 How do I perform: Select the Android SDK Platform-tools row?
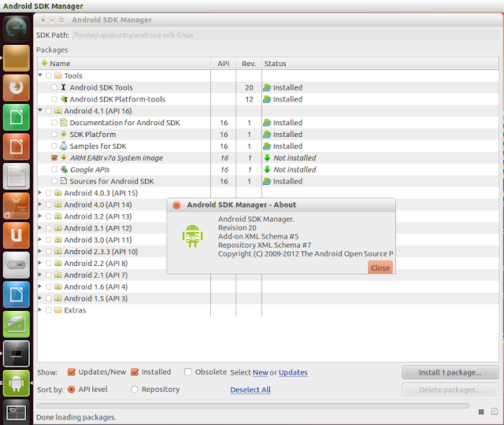[268, 99]
